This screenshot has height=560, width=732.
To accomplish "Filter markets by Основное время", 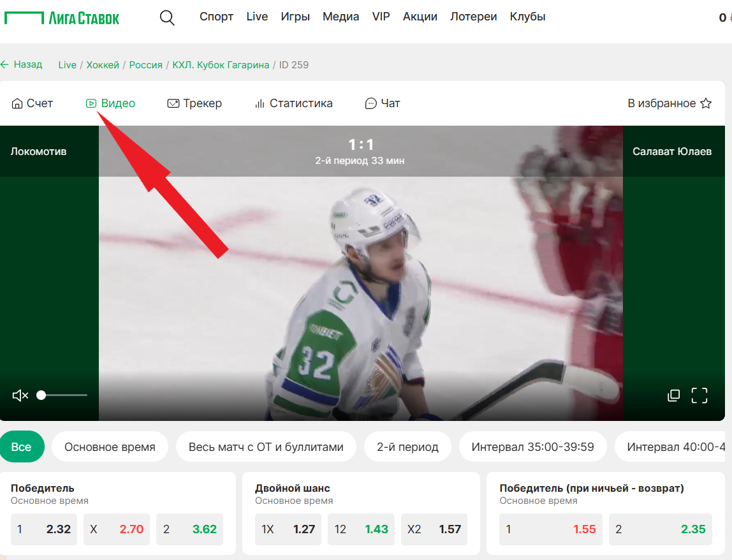I will click(110, 446).
